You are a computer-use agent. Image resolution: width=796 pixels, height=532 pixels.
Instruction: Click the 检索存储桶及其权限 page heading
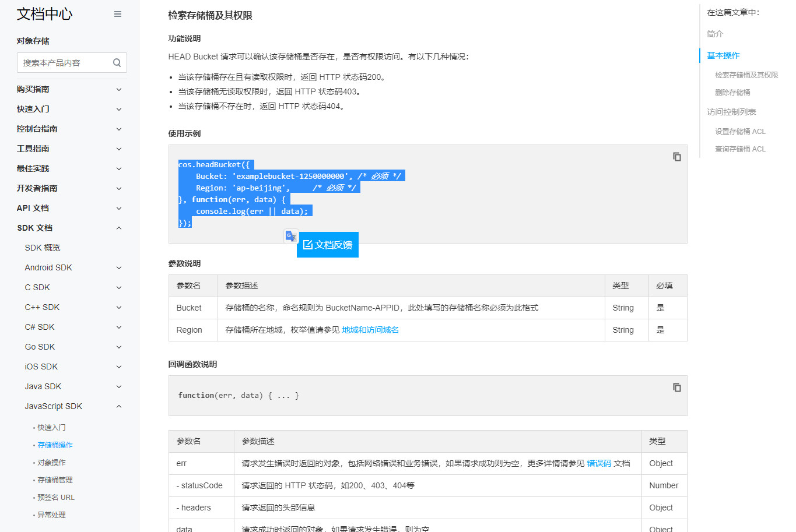(210, 16)
